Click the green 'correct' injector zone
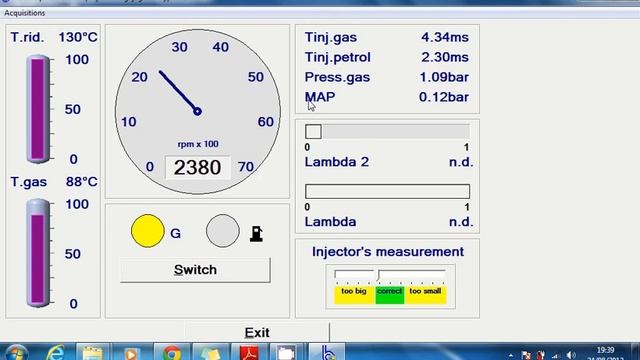Image resolution: width=640 pixels, height=360 pixels. 390,295
